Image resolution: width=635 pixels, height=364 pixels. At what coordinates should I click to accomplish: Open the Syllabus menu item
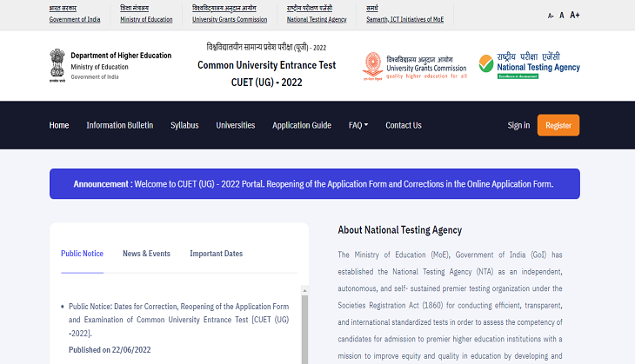click(184, 125)
